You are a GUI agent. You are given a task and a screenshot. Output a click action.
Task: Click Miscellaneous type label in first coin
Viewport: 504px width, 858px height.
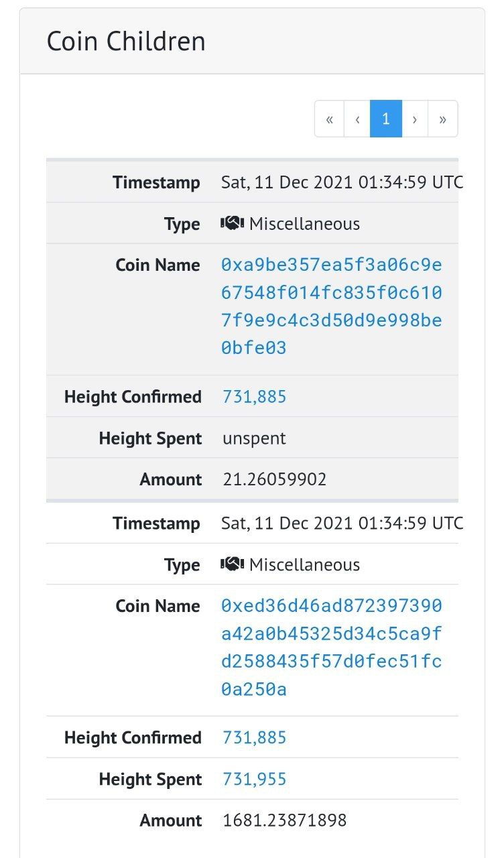(304, 224)
